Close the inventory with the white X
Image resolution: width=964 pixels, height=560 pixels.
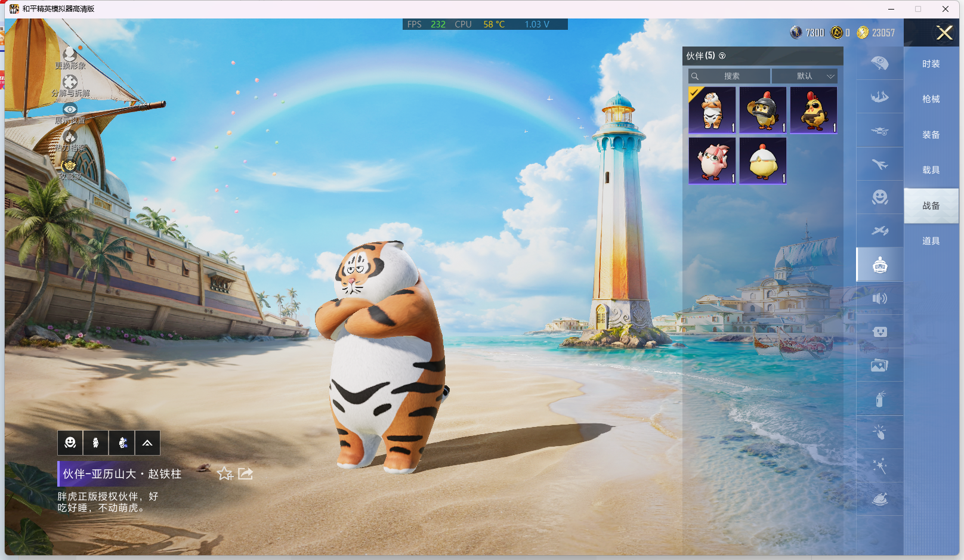pyautogui.click(x=944, y=33)
